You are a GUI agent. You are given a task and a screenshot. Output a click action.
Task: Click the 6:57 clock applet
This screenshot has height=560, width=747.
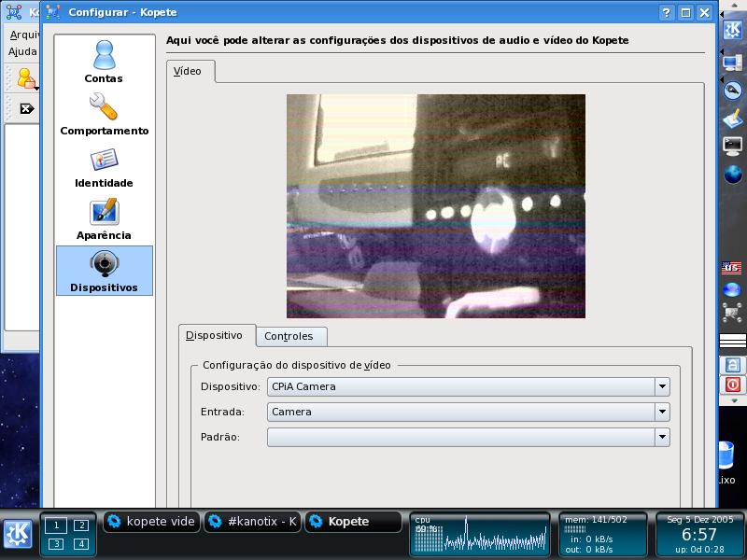pos(699,534)
